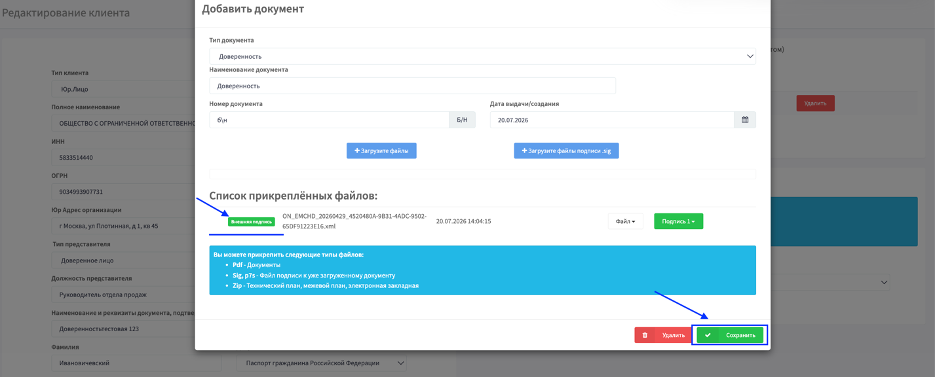936x378 pixels.
Task: Save the document with Сохранить
Action: [730, 335]
